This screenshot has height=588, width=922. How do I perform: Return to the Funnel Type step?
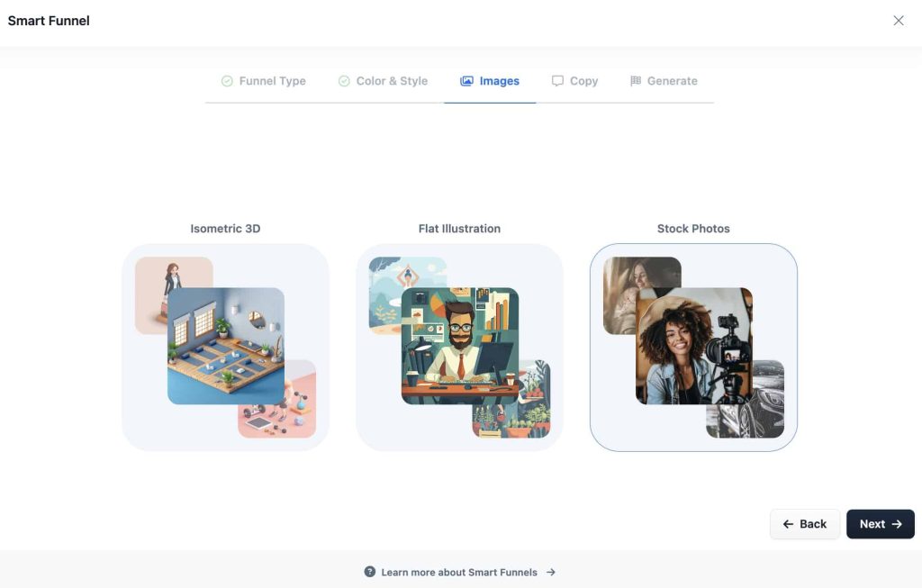[x=263, y=80]
